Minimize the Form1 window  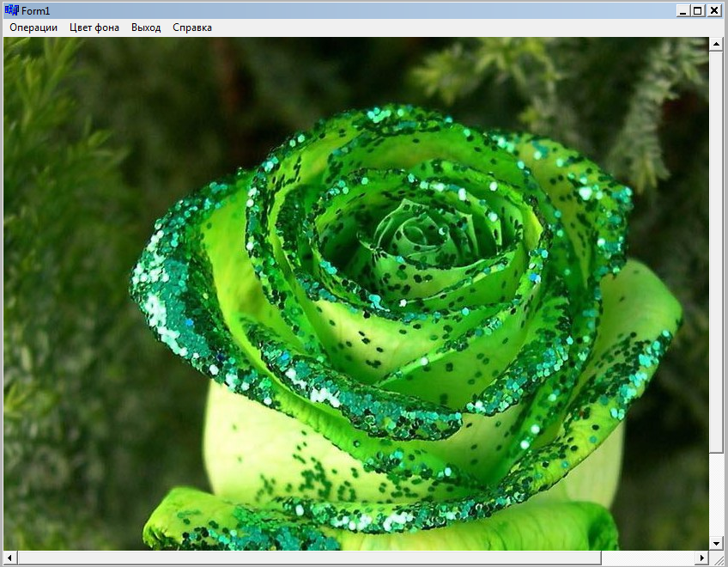[x=683, y=10]
